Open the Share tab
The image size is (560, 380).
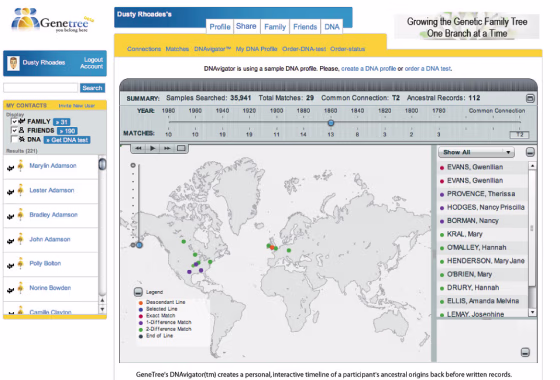(x=246, y=26)
